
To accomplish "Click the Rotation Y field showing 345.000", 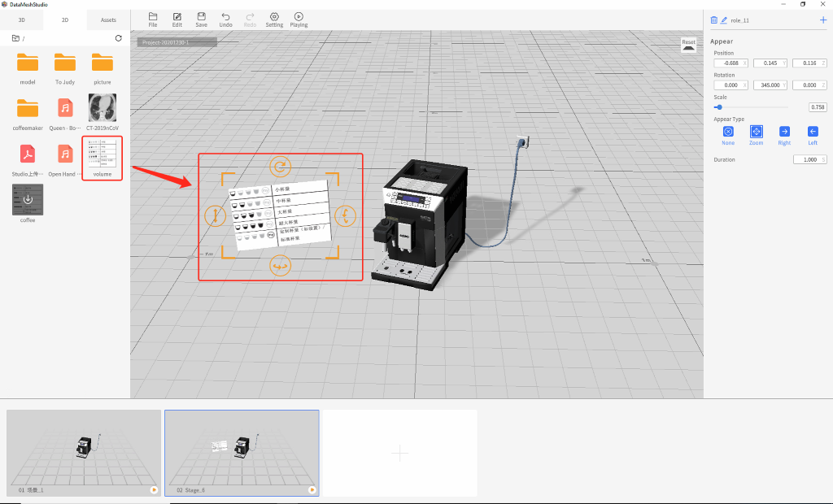I will tap(770, 85).
